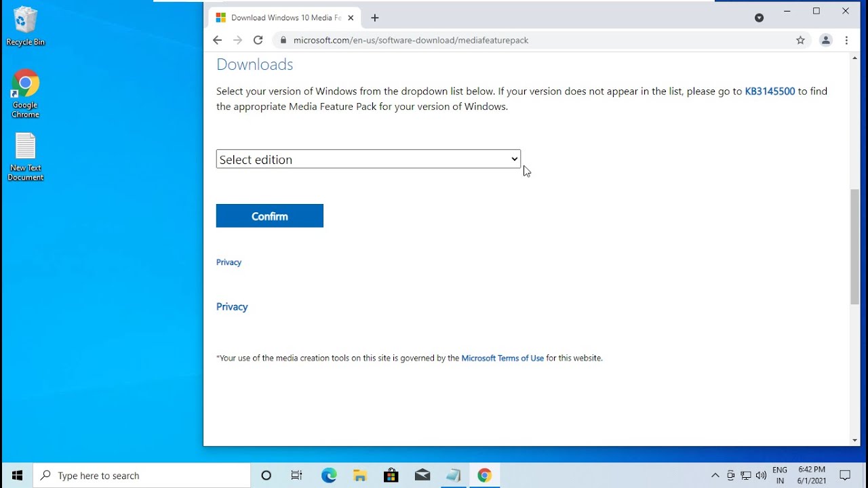The image size is (868, 488).
Task: Open Mail app from taskbar
Action: point(422,476)
